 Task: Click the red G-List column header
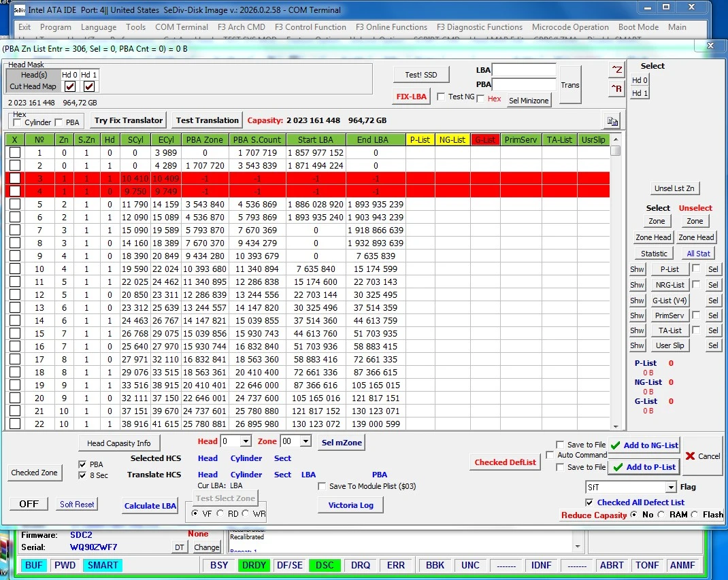(485, 139)
